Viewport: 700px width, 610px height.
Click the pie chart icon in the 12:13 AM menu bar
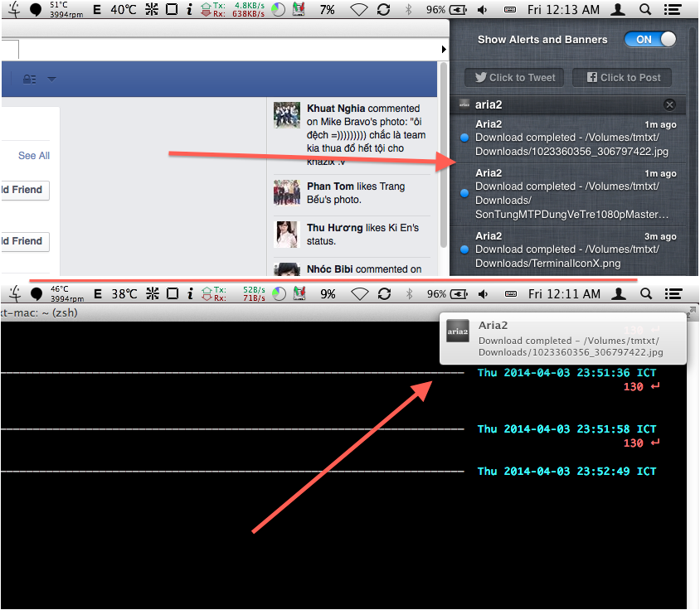(278, 9)
